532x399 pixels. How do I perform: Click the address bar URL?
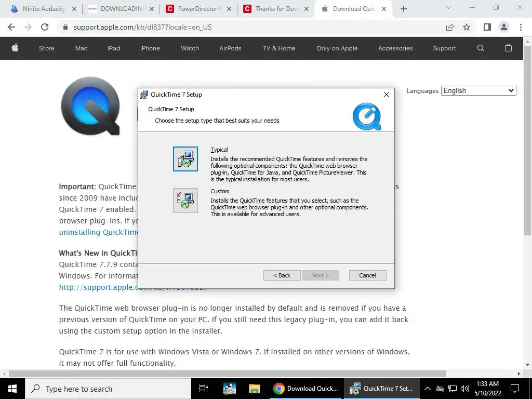coord(142,27)
